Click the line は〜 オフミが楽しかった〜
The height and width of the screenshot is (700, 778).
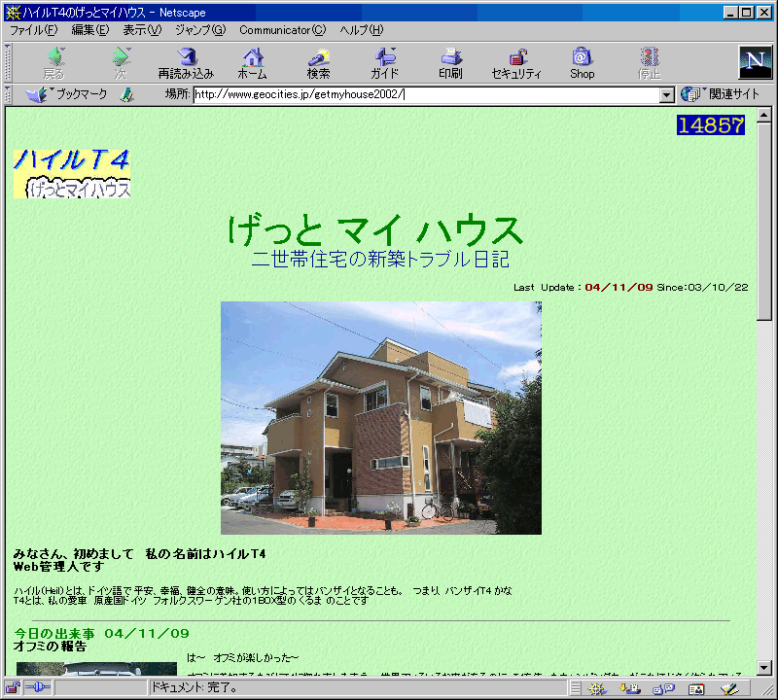[x=242, y=658]
